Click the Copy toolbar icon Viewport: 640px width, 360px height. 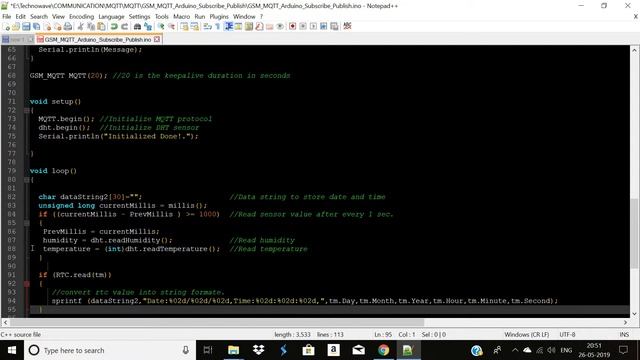click(91, 27)
